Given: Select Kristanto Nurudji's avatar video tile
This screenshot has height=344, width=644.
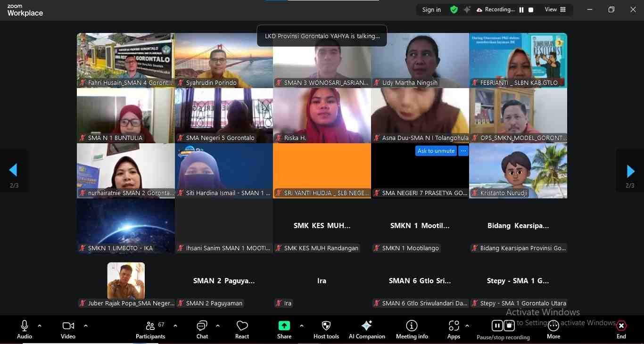Looking at the screenshot, I should coord(518,171).
